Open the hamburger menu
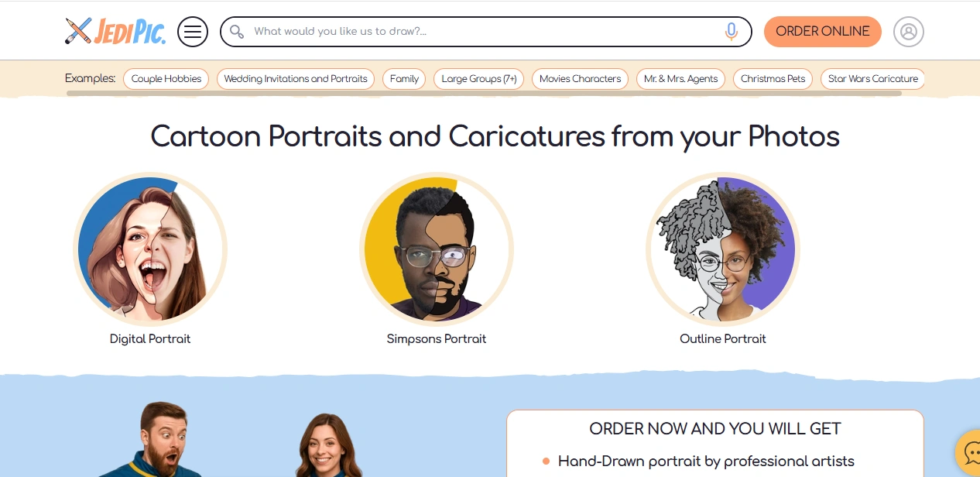This screenshot has height=477, width=980. [193, 32]
